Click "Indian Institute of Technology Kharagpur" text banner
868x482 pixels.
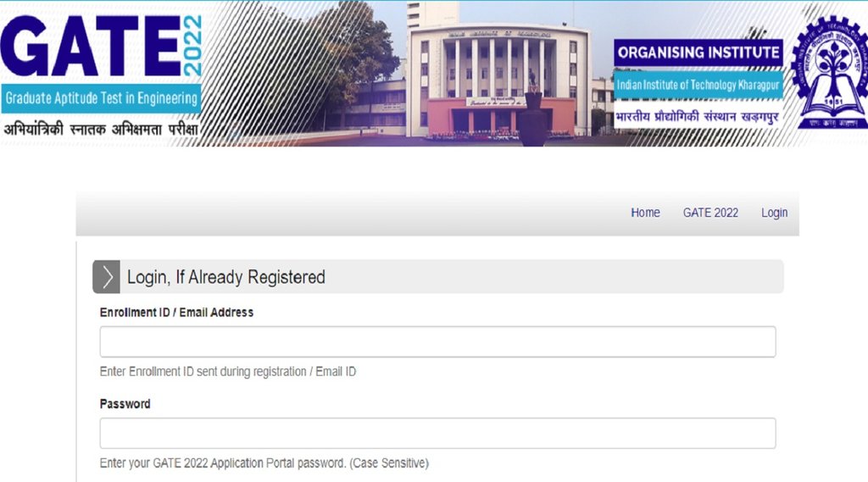(698, 86)
